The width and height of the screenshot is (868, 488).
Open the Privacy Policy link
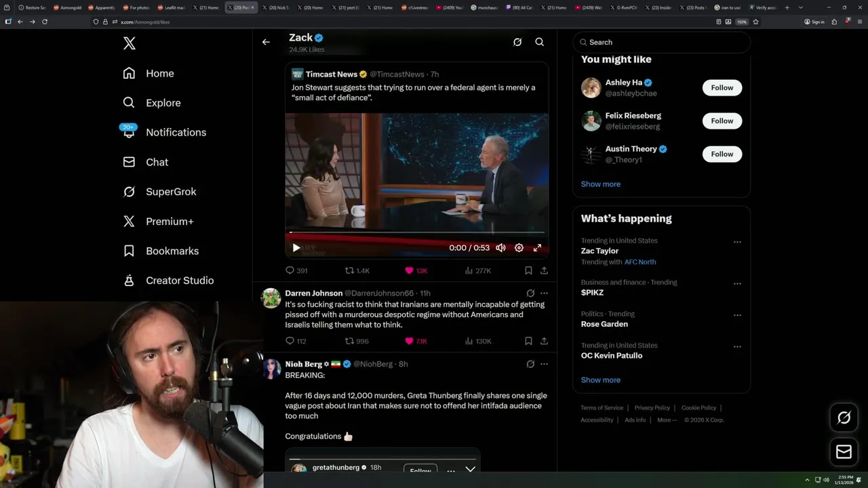[652, 408]
